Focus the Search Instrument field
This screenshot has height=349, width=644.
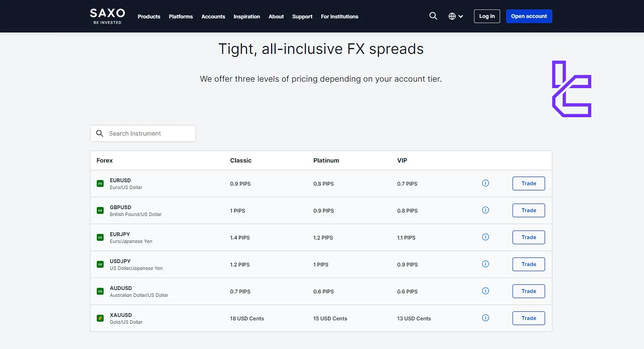click(143, 133)
